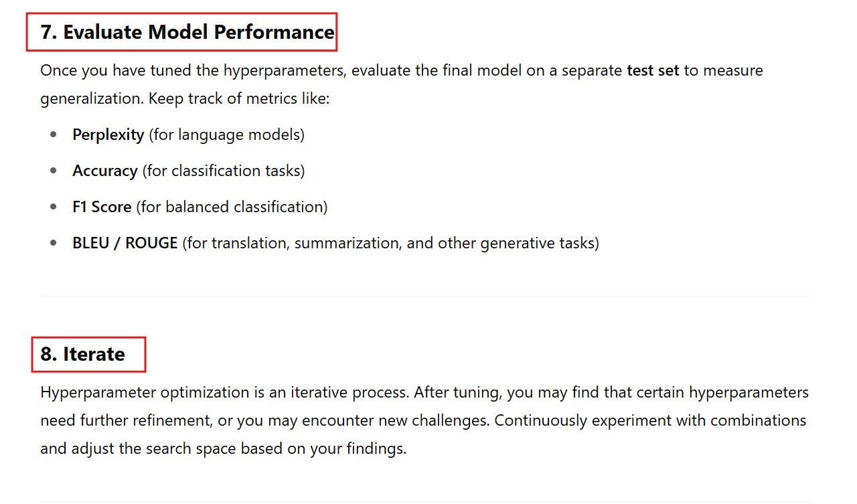Click the "(for classification tasks)" text
Viewport: 857px width, 504px height.
[224, 171]
